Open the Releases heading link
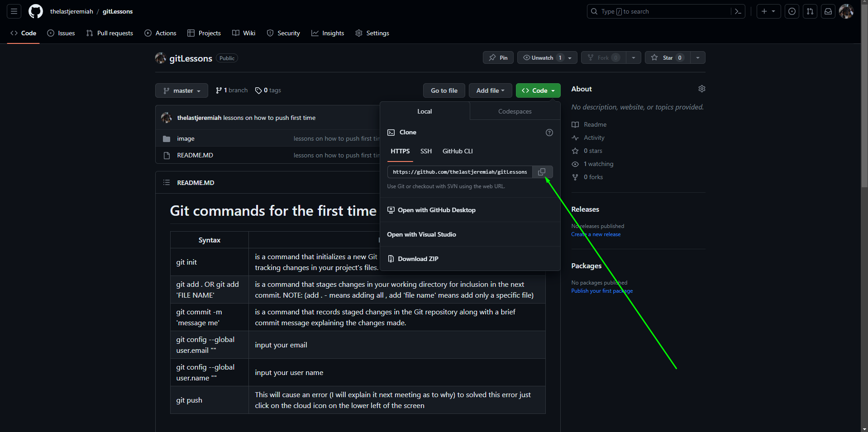The image size is (868, 432). coord(585,209)
